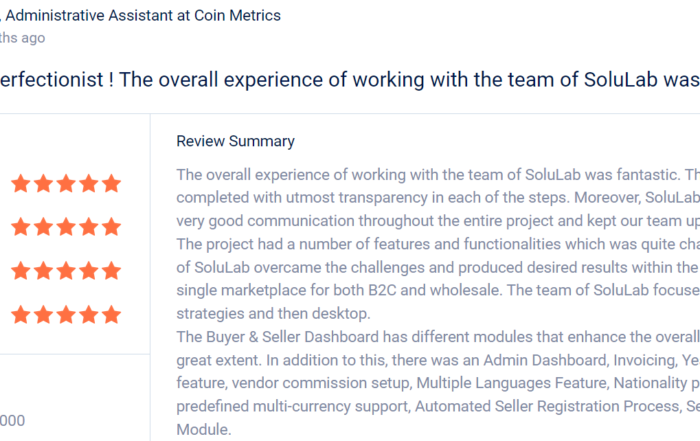Select the second star in the bottom rating row
Viewport: 700px width, 441px height.
point(44,314)
